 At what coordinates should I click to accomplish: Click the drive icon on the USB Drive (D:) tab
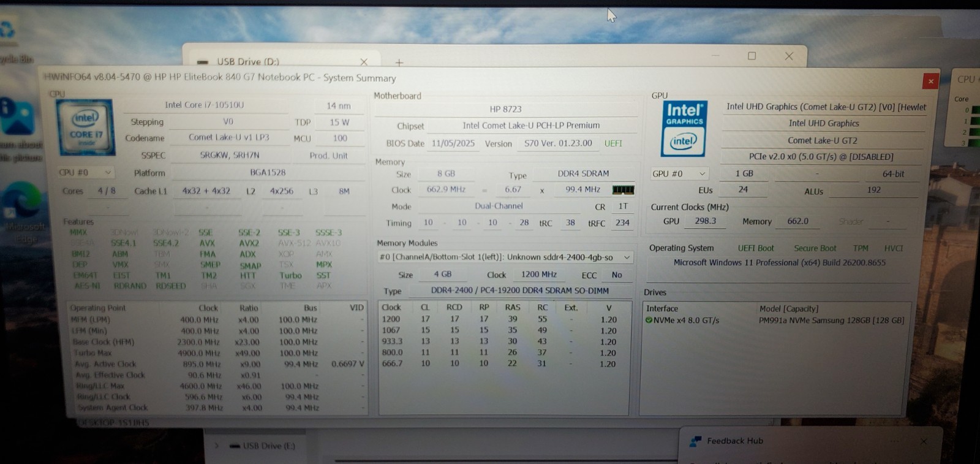[x=203, y=62]
